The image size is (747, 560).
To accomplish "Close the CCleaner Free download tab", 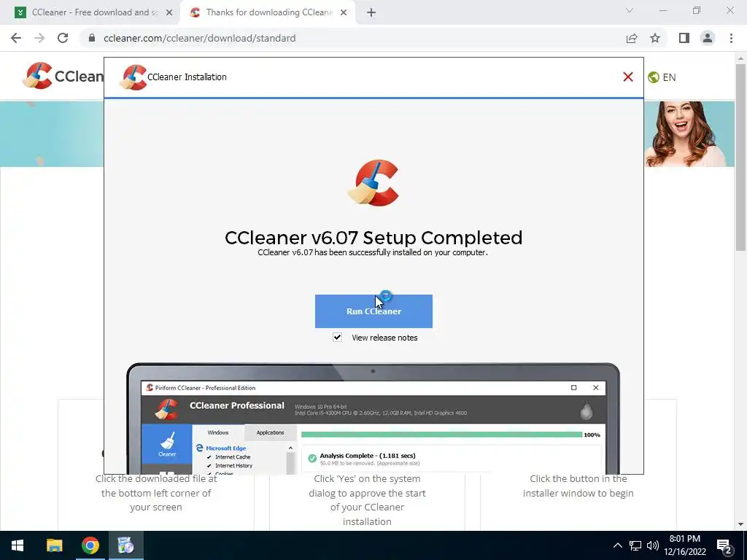I will coord(169,13).
